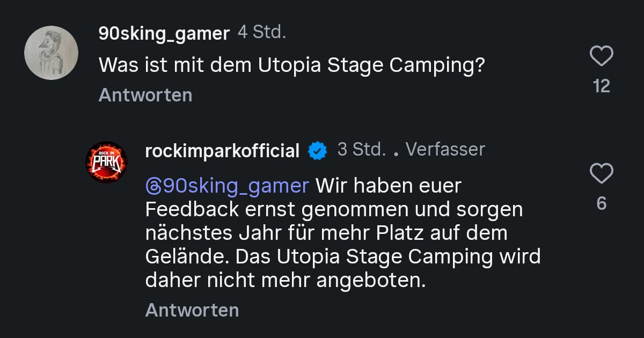Click Antworten below the official reply

tap(192, 310)
